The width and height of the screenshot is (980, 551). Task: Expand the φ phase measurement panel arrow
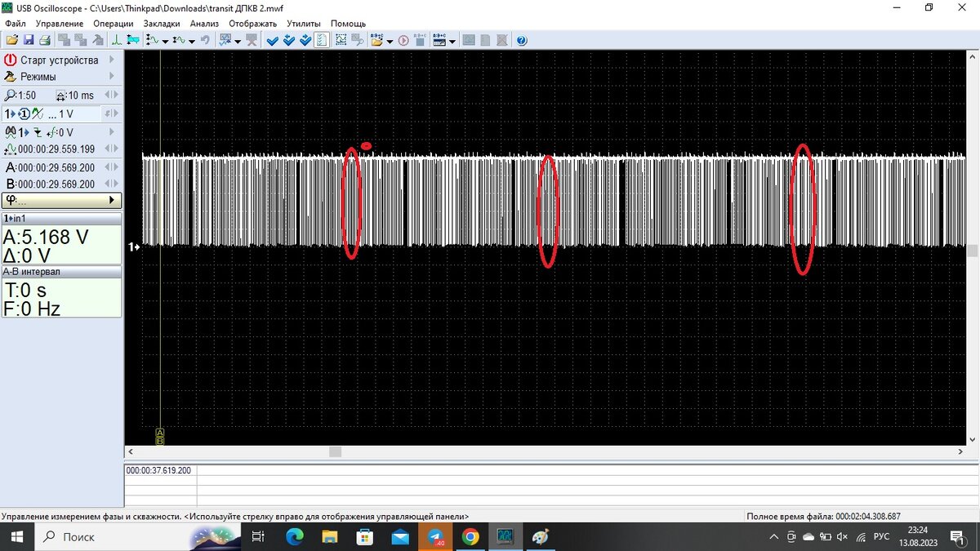111,200
